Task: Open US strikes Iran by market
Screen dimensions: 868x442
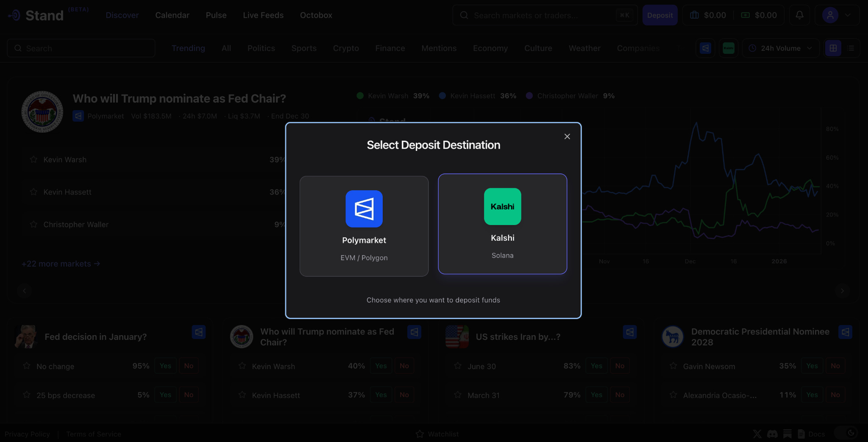Action: click(x=518, y=337)
